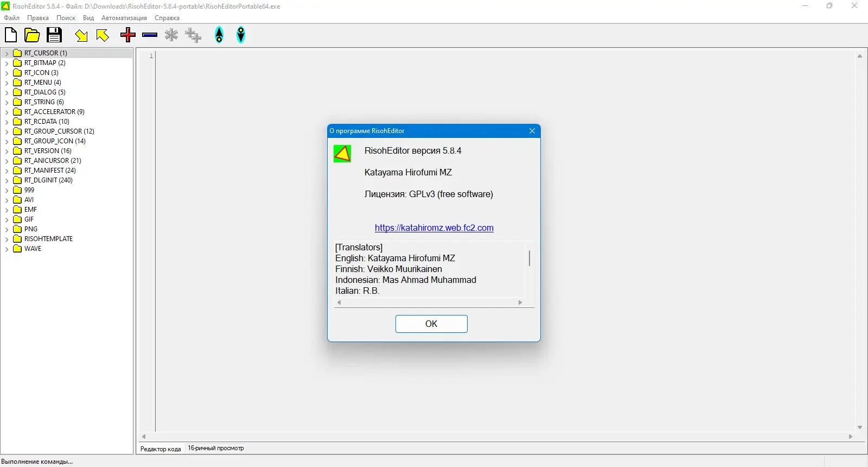The width and height of the screenshot is (868, 467).
Task: Click the 'Indonesian: Mas Ahmad Muhammad' translator line
Action: coord(406,280)
